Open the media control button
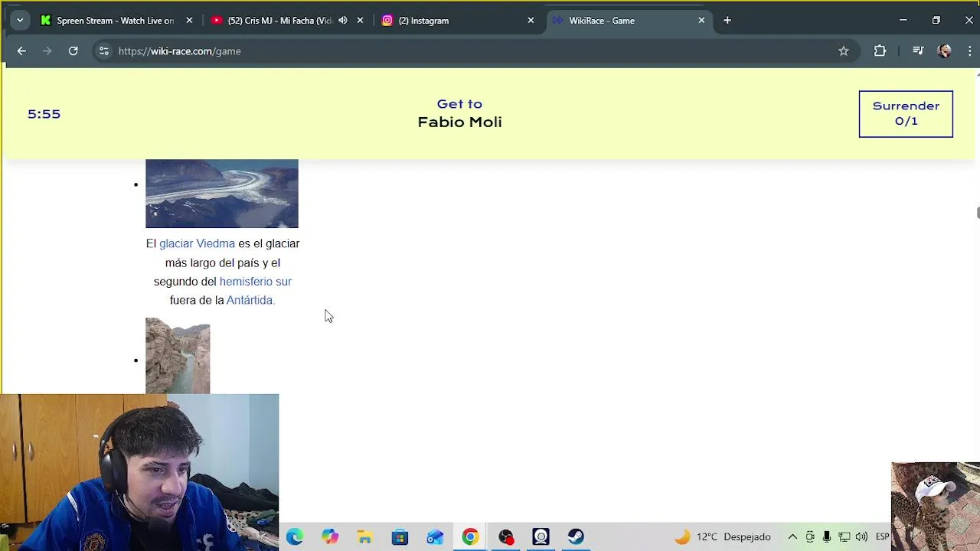980x551 pixels. coord(918,51)
